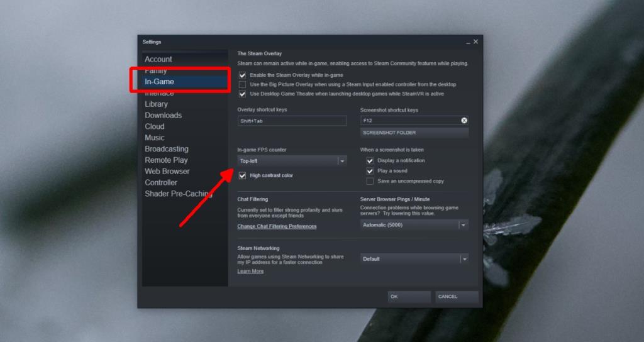
Task: Open Steam Networking Learn More link
Action: point(250,272)
